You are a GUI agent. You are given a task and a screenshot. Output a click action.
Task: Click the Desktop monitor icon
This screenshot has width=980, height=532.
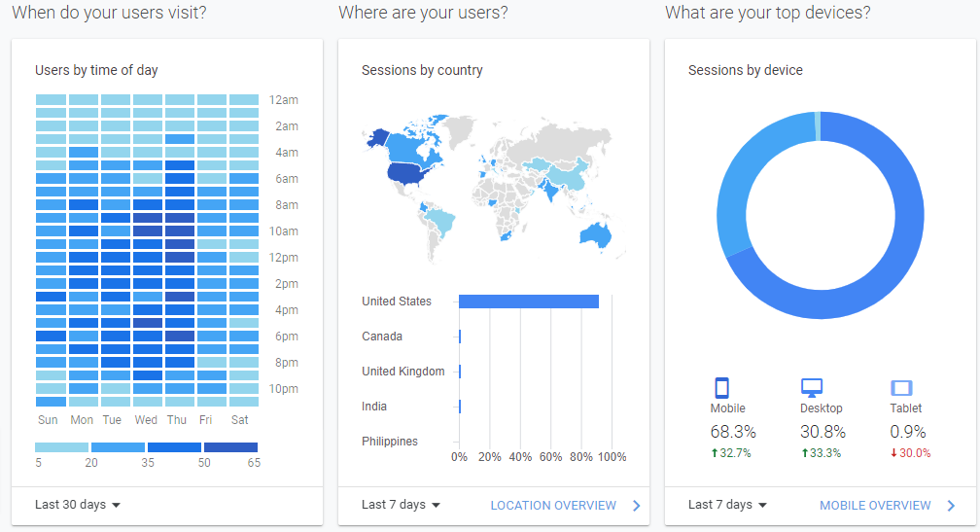point(811,388)
